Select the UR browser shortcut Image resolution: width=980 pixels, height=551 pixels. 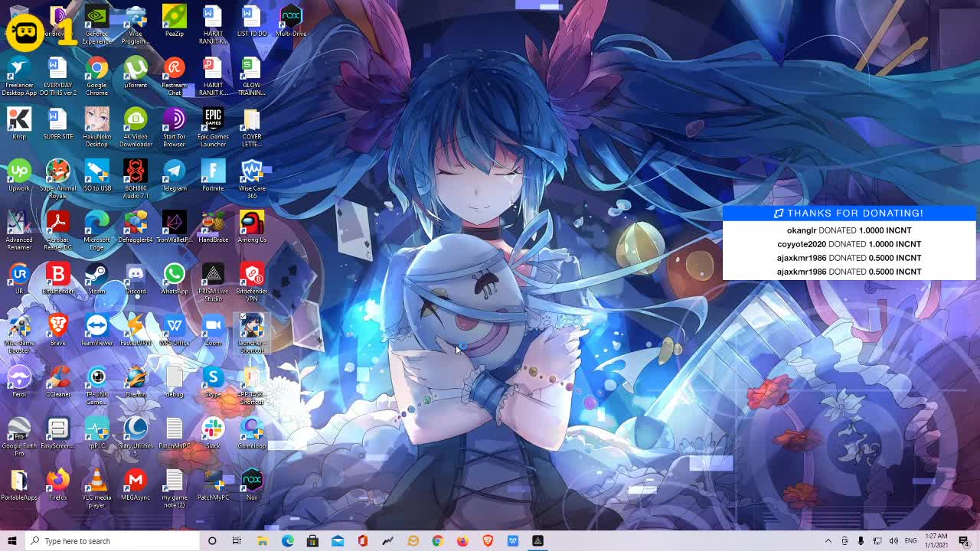pos(19,279)
